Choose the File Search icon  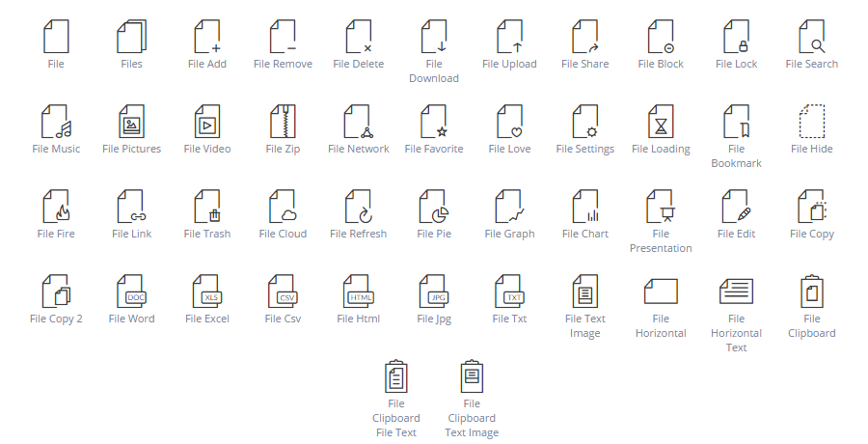point(812,37)
